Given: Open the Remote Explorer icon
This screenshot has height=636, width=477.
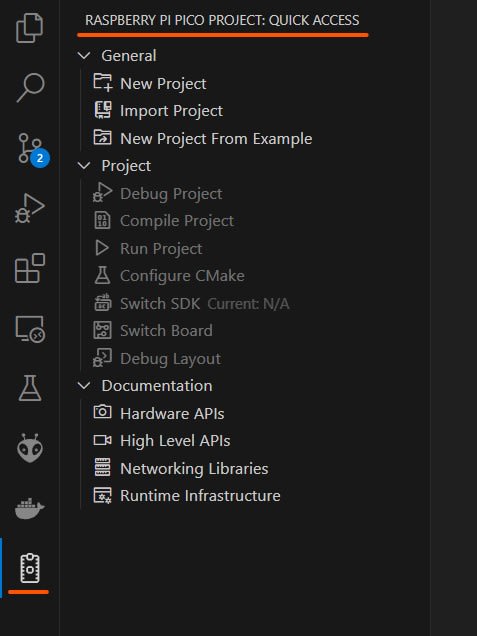Looking at the screenshot, I should (x=30, y=329).
